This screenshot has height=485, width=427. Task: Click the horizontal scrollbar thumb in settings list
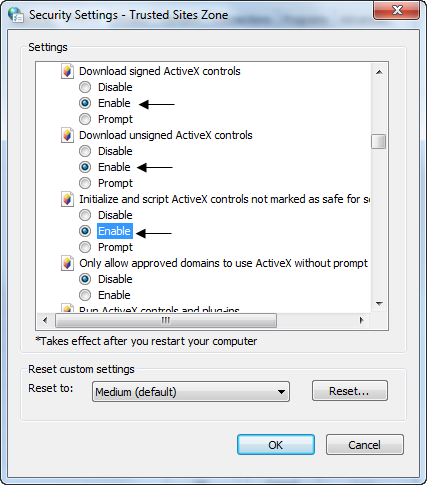(166, 320)
